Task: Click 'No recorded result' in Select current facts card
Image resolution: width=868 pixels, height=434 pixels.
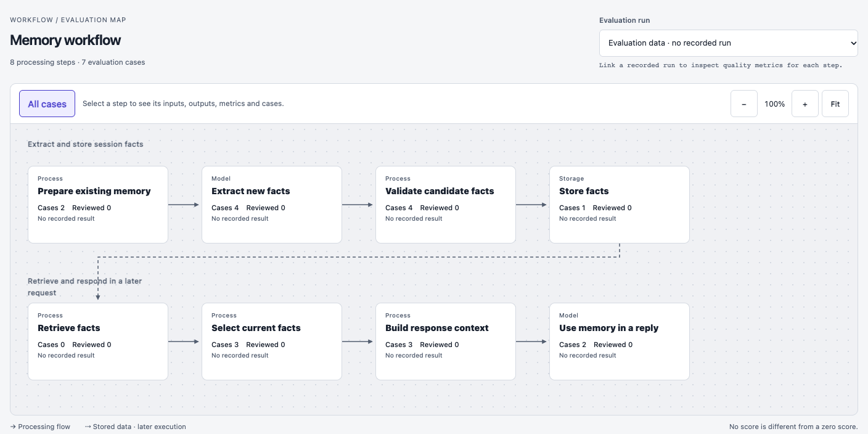Action: coord(240,355)
